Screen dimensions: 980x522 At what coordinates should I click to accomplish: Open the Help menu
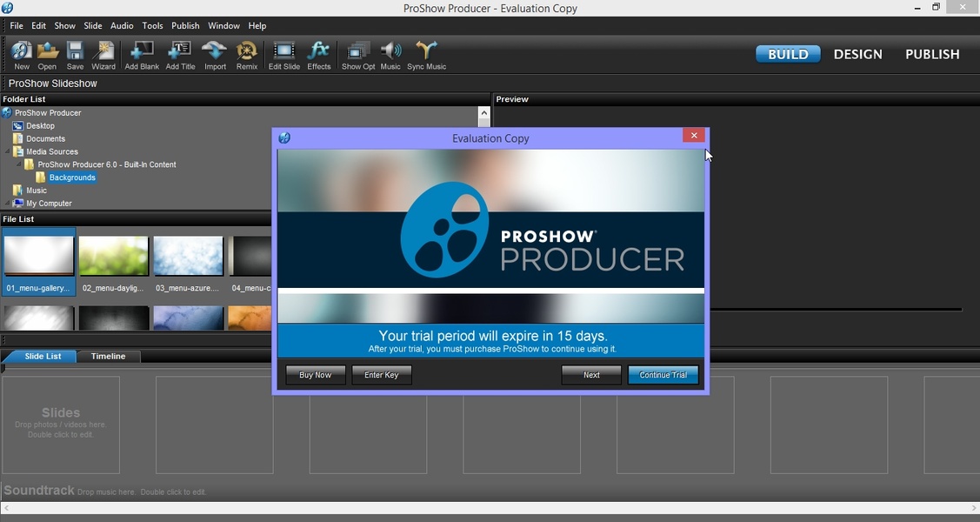pyautogui.click(x=257, y=25)
